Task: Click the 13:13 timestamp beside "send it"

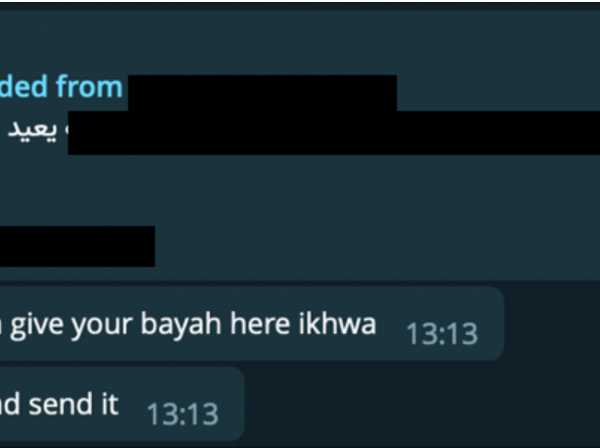Action: point(183,414)
